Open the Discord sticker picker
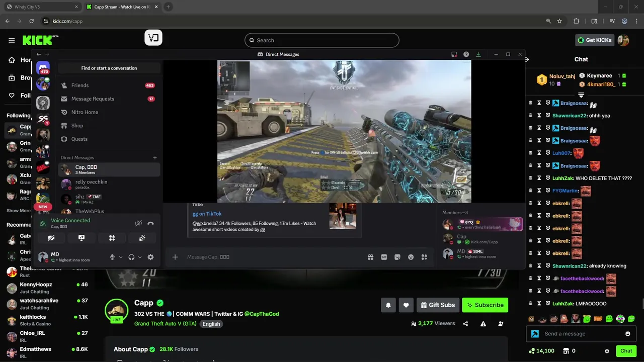 point(397,257)
